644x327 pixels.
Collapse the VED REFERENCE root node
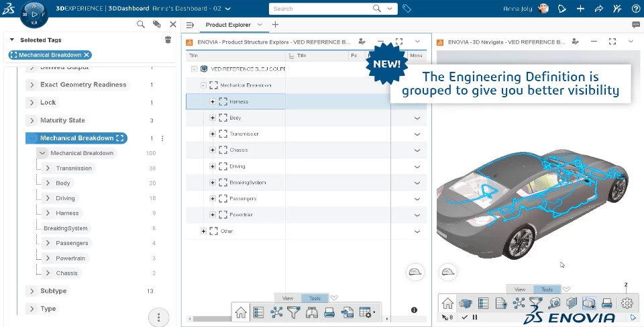[x=195, y=69]
